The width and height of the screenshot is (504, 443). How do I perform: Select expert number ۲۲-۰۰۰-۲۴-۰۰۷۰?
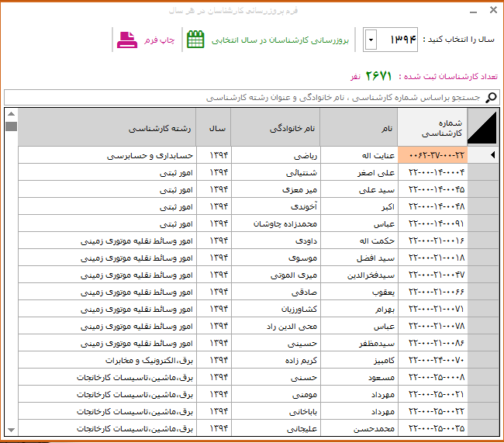433,360
